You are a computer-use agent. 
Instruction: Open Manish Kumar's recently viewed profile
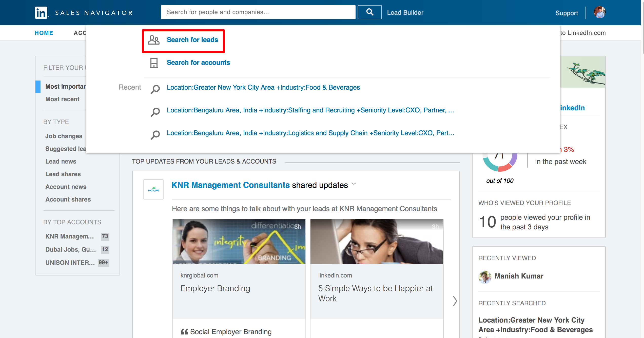pyautogui.click(x=519, y=276)
